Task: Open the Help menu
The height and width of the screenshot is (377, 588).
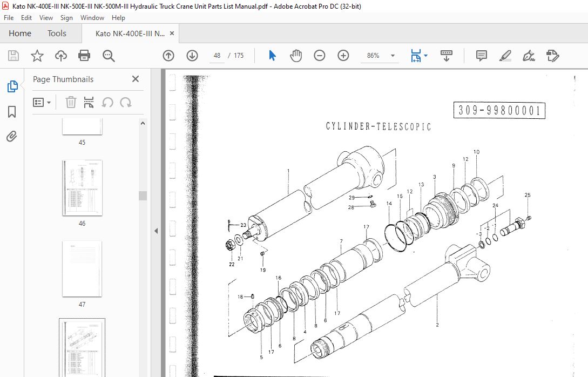Action: [x=118, y=18]
